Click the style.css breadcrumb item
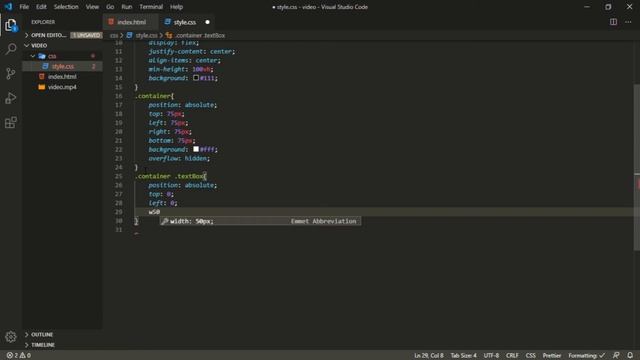Screen dimensions: 640x360 [x=142, y=36]
